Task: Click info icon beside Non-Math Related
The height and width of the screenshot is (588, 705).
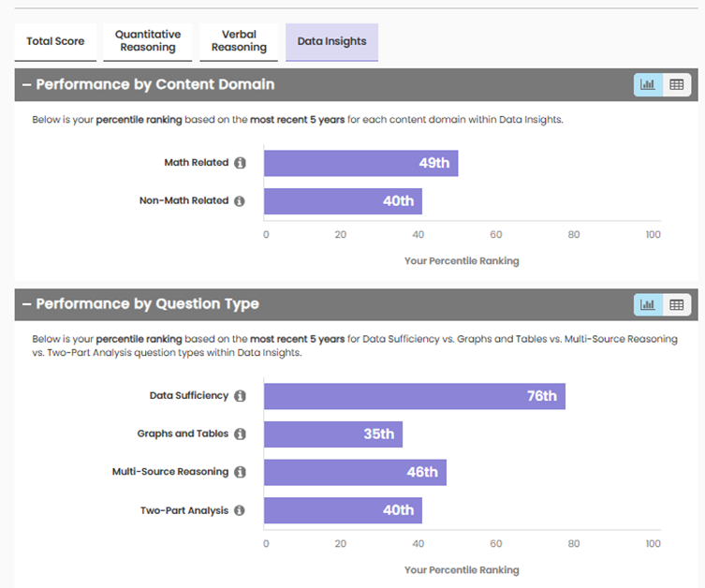Action: pyautogui.click(x=240, y=201)
